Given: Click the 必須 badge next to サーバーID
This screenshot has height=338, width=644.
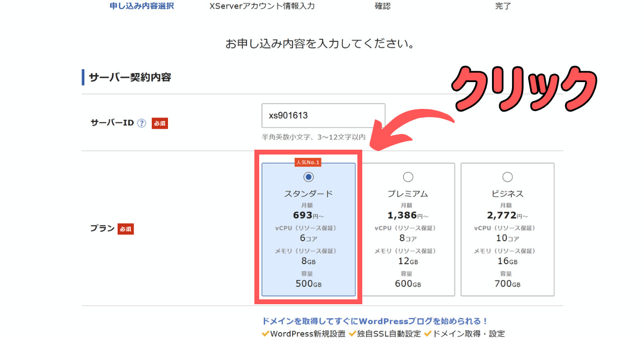Looking at the screenshot, I should click(159, 123).
